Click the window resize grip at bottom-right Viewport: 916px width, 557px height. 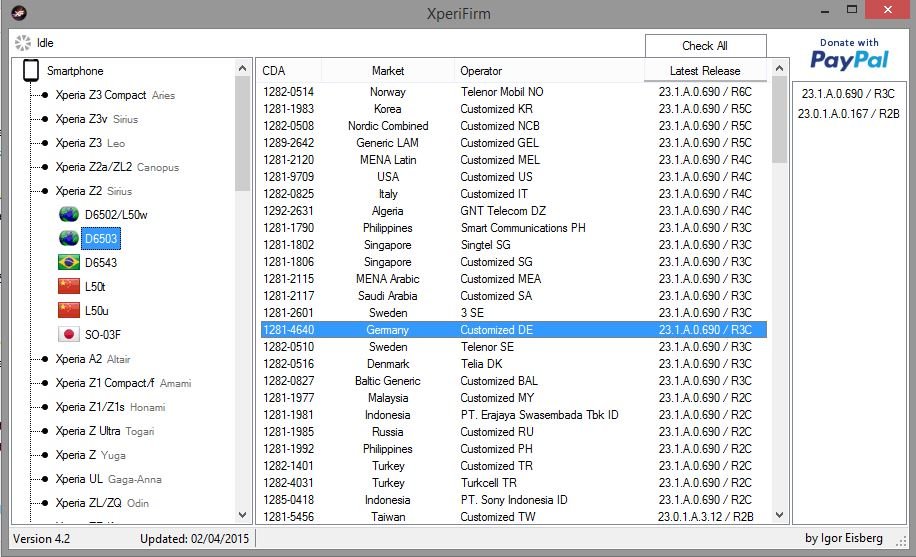point(901,542)
